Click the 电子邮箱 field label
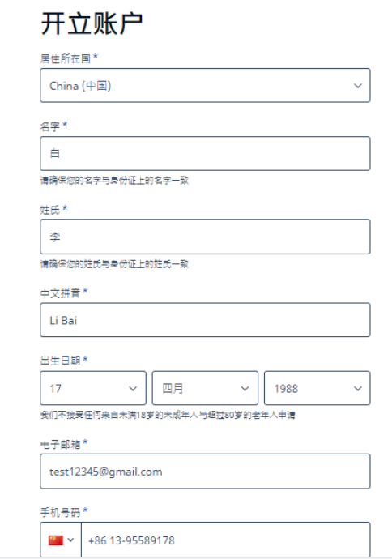This screenshot has width=392, height=559. pyautogui.click(x=60, y=444)
